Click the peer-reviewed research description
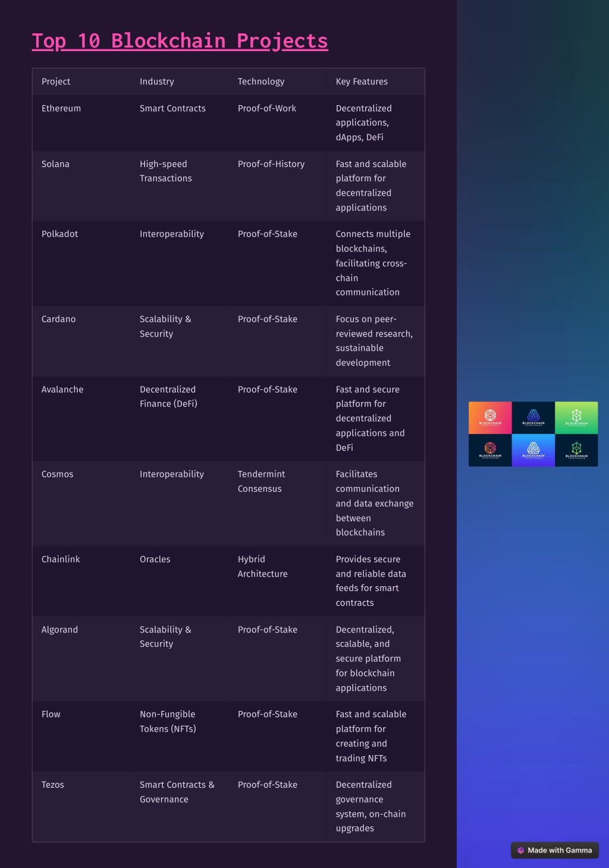609x868 pixels. point(374,341)
